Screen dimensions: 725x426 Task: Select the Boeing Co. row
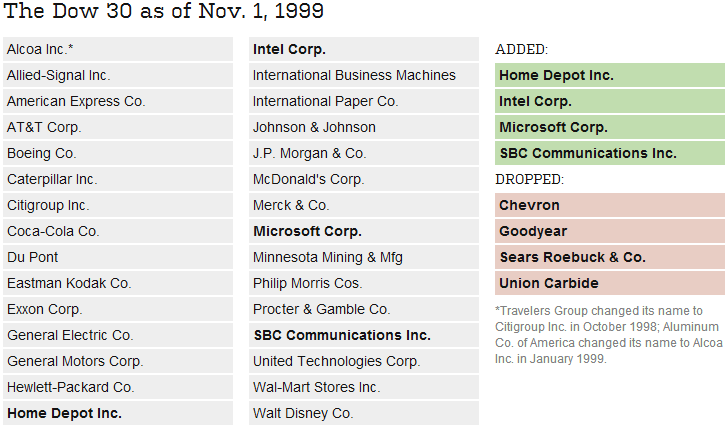118,153
